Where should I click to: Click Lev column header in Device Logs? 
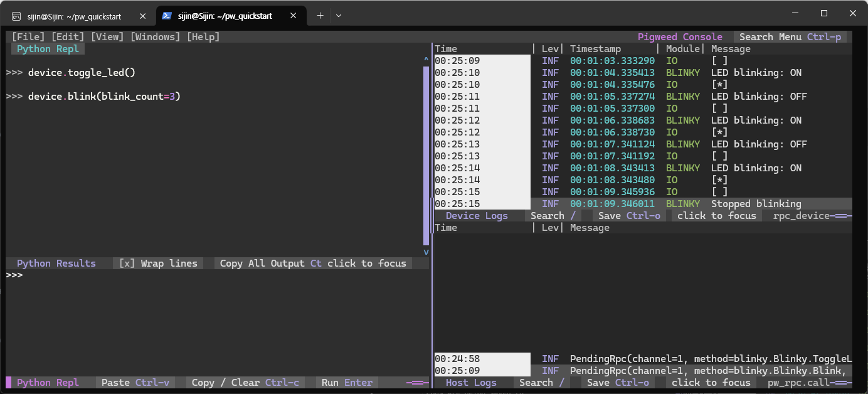point(550,49)
